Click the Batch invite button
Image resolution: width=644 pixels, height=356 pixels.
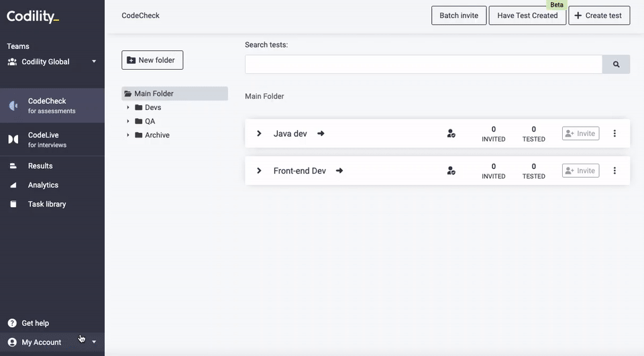pyautogui.click(x=459, y=15)
